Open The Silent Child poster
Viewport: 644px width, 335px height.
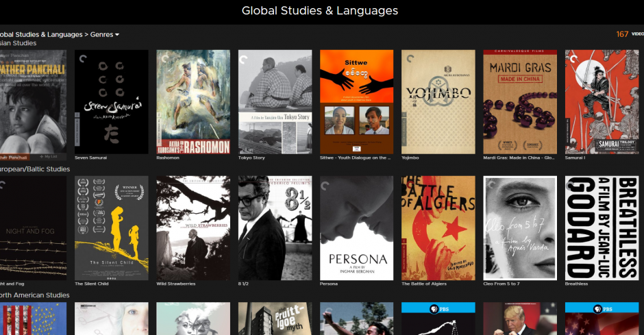click(x=111, y=228)
